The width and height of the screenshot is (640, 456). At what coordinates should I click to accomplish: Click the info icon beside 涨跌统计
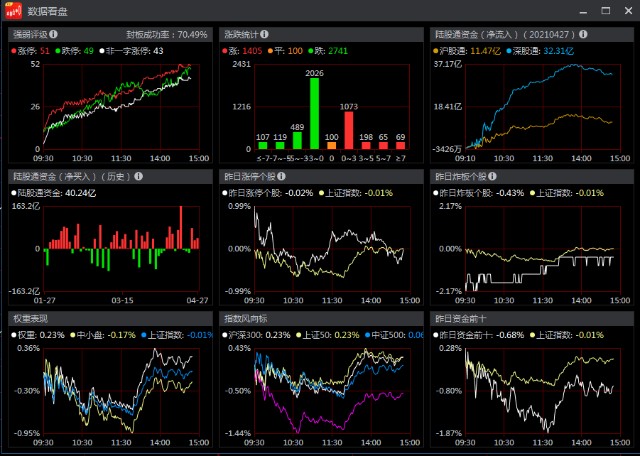tap(267, 34)
